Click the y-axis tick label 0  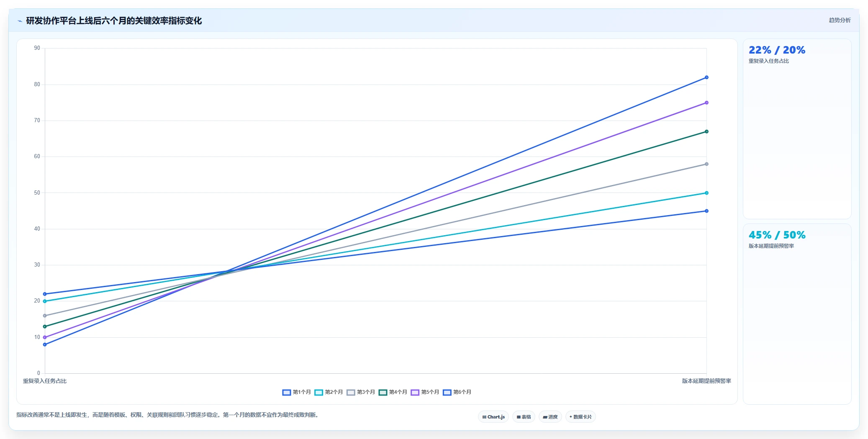point(39,373)
